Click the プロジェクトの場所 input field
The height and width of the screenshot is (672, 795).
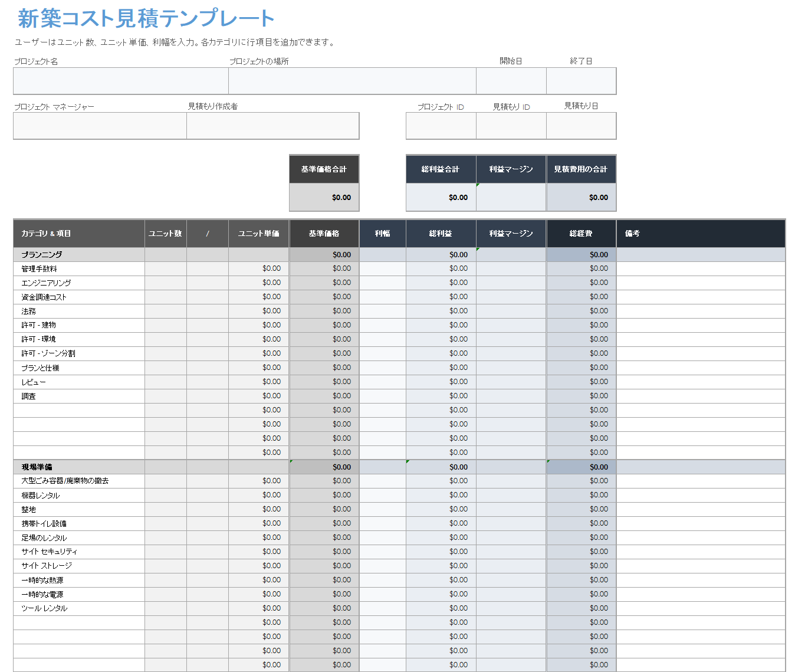click(x=352, y=81)
